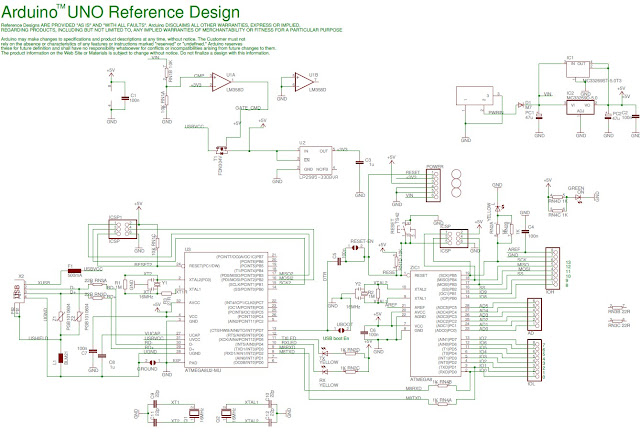The width and height of the screenshot is (640, 437).
Task: Click the IOH pin header
Action: point(553,268)
